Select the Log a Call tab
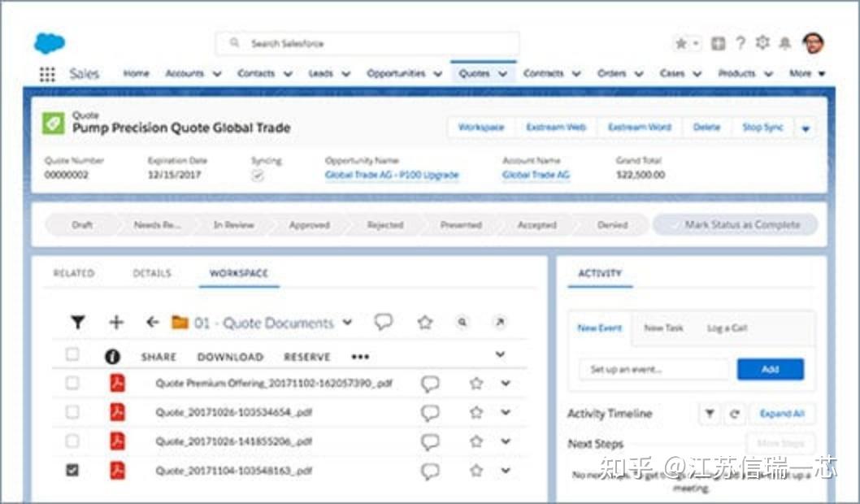 [x=728, y=328]
